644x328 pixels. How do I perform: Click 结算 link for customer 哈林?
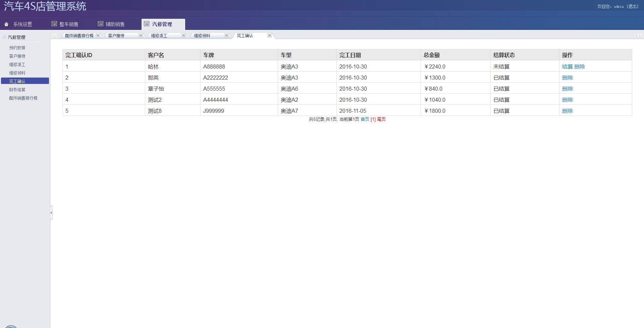point(567,66)
